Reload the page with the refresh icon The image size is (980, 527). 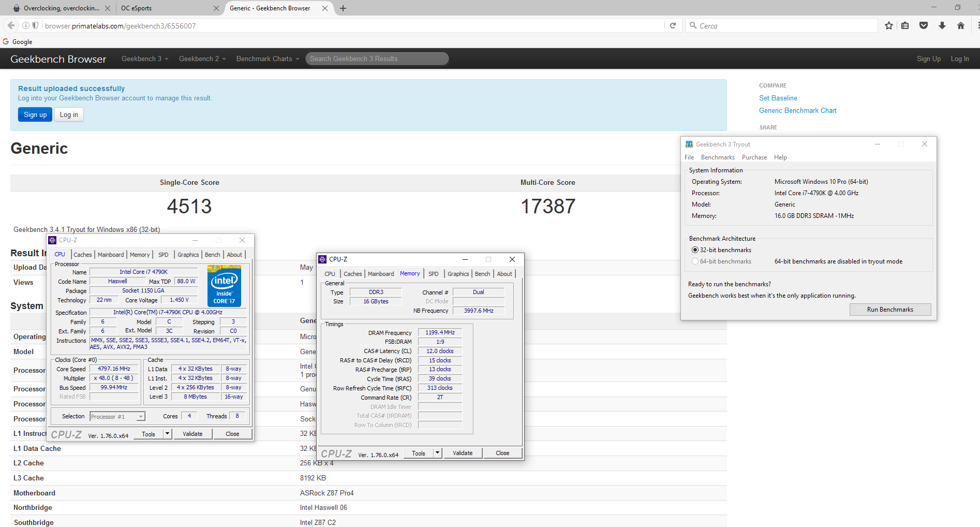[x=673, y=25]
